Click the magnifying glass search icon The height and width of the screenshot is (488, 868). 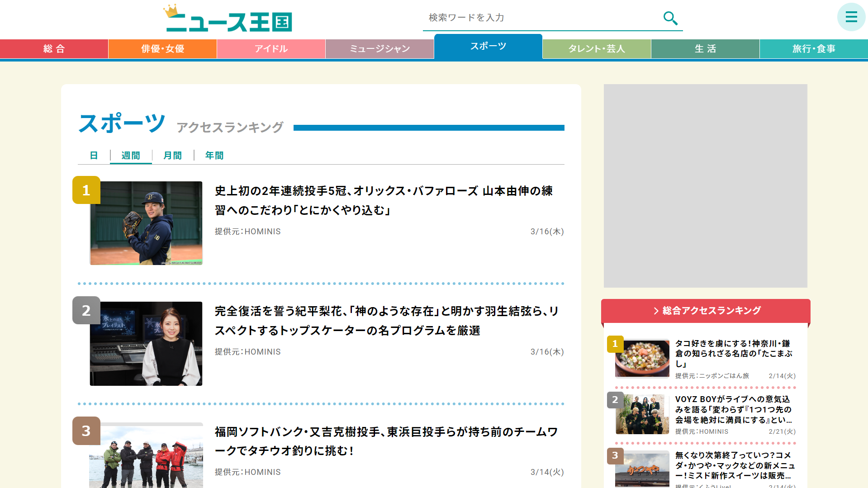pyautogui.click(x=670, y=18)
